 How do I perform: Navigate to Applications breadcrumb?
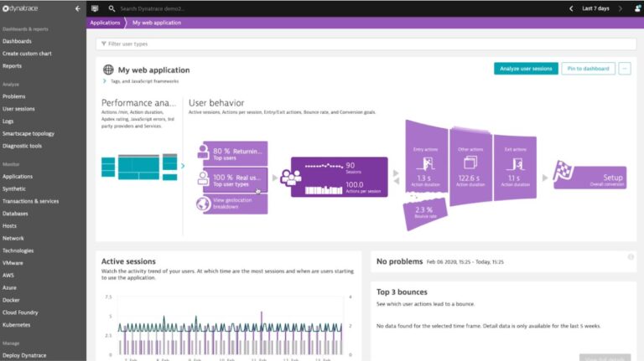[x=105, y=23]
